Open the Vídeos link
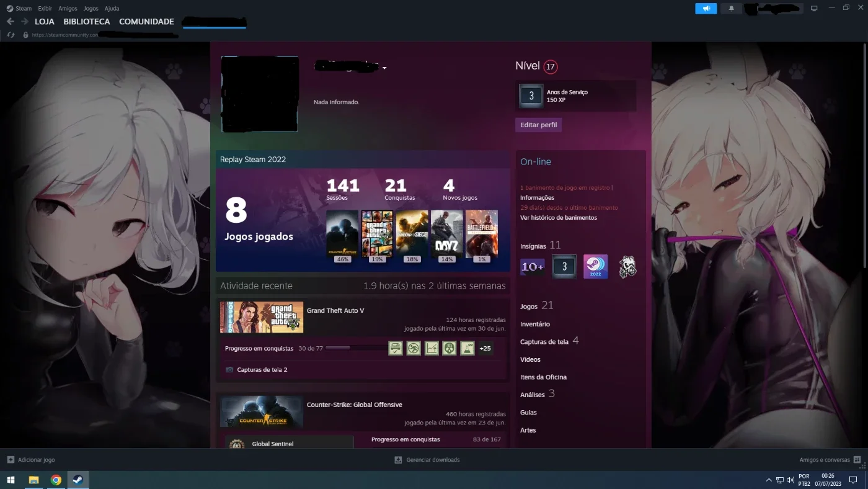Screen dimensions: 868x489 pos(530,359)
